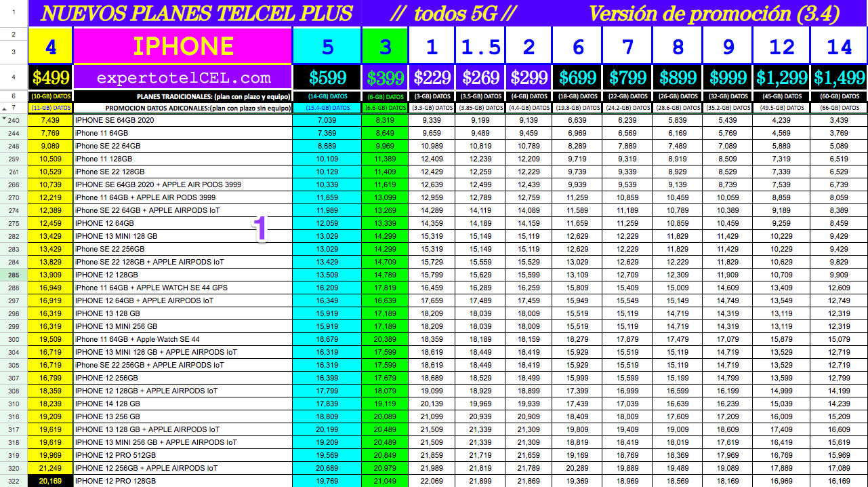
Task: Click the $499 price cell
Action: click(51, 77)
